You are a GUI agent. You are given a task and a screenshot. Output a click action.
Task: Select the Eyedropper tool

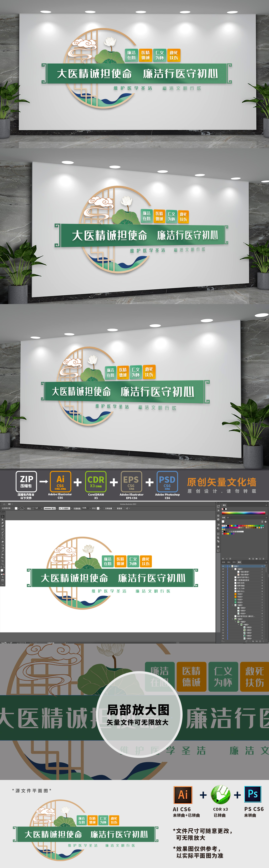point(3,552)
